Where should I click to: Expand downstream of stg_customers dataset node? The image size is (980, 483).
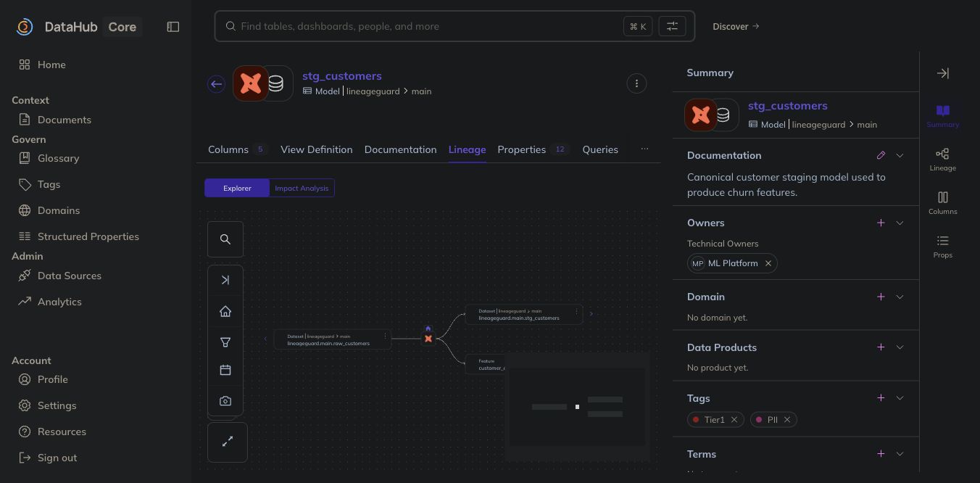click(x=591, y=314)
